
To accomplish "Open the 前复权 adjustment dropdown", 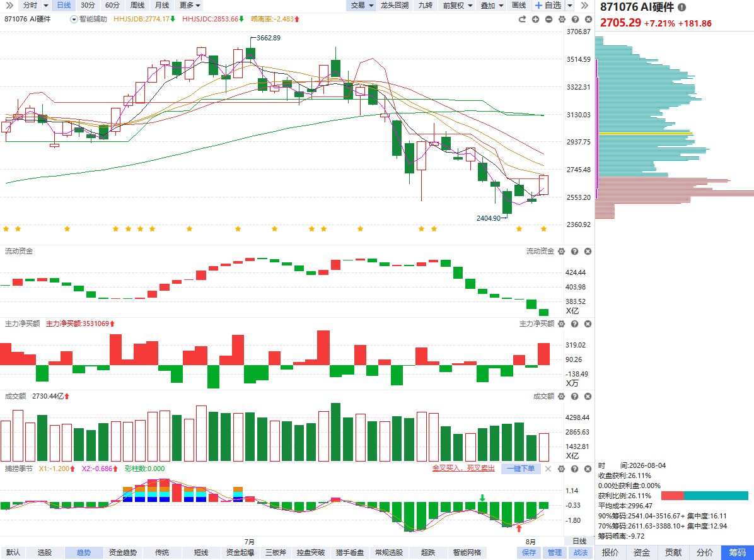I will click(x=458, y=5).
